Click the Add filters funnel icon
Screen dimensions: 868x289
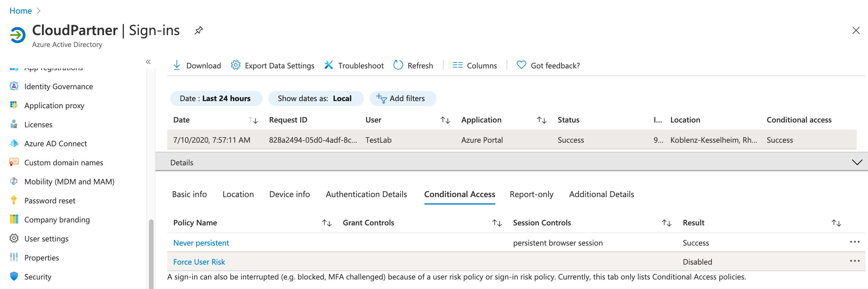tap(381, 98)
